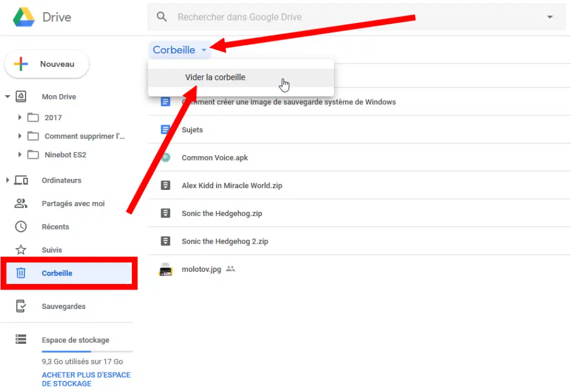
Task: Click the Alex Kidd zip archive icon
Action: click(x=166, y=185)
